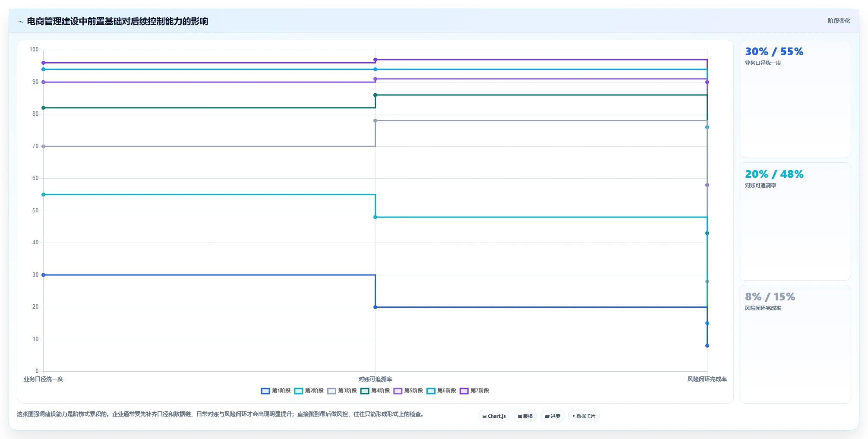Click 第3阶段 data point at 70
The height and width of the screenshot is (439, 868).
tap(43, 146)
